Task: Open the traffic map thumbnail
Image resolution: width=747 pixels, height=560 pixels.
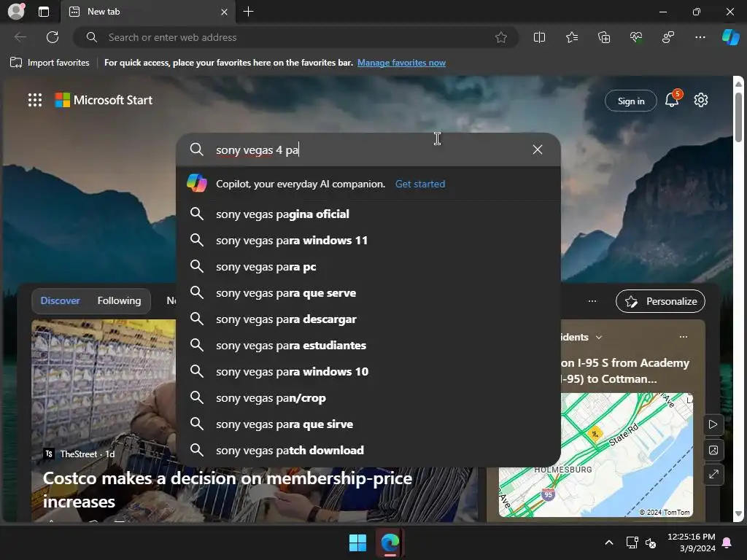Action: click(x=596, y=455)
